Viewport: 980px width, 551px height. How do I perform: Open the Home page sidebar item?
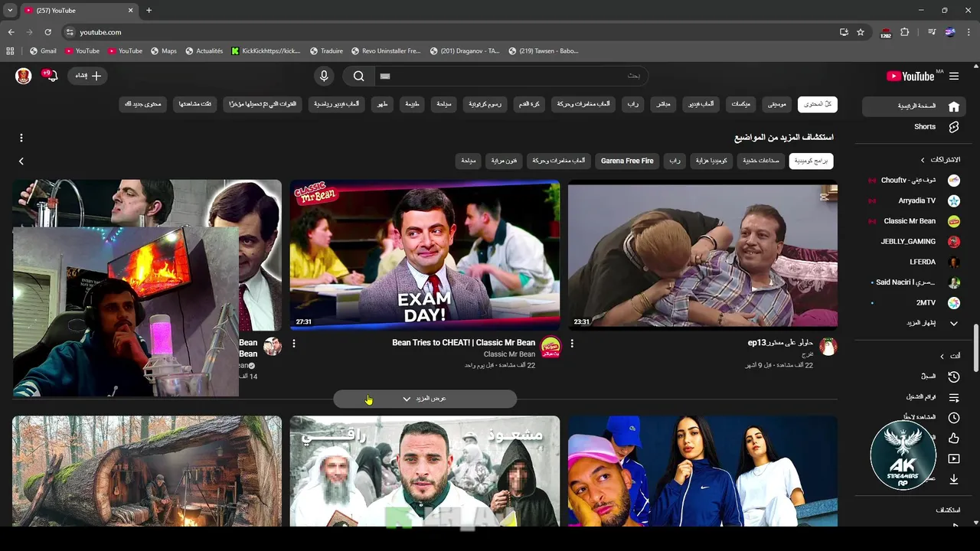point(913,106)
